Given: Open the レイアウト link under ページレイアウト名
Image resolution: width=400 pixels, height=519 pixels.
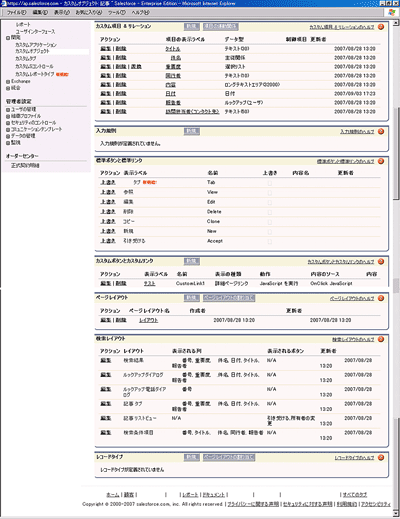Looking at the screenshot, I should click(x=148, y=320).
